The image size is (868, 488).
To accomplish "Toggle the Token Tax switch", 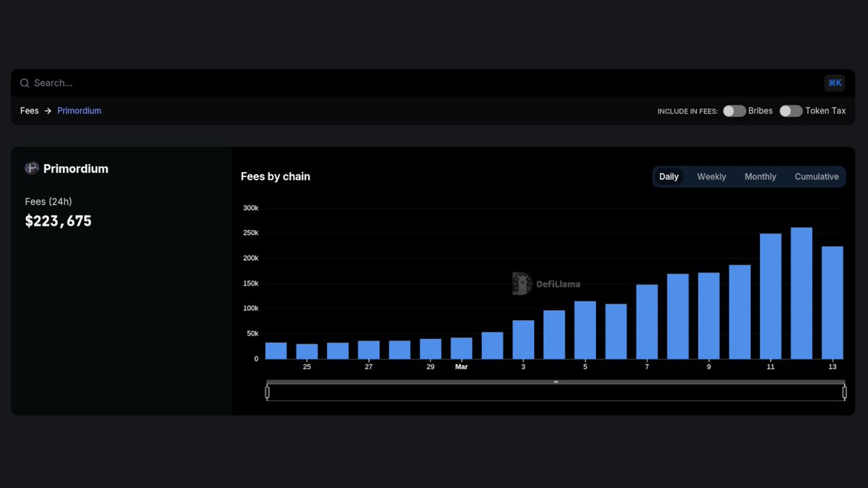I will coord(791,111).
